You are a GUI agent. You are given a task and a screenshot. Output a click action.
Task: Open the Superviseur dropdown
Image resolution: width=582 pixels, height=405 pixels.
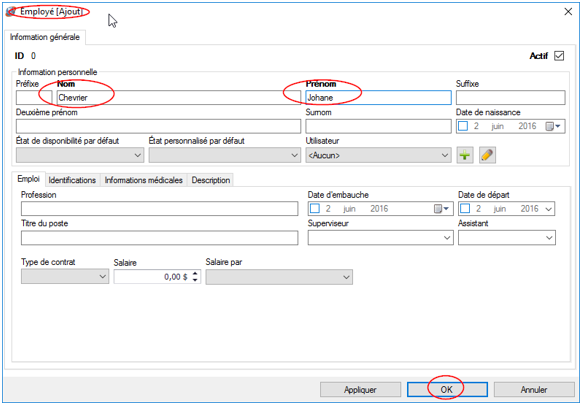point(380,238)
